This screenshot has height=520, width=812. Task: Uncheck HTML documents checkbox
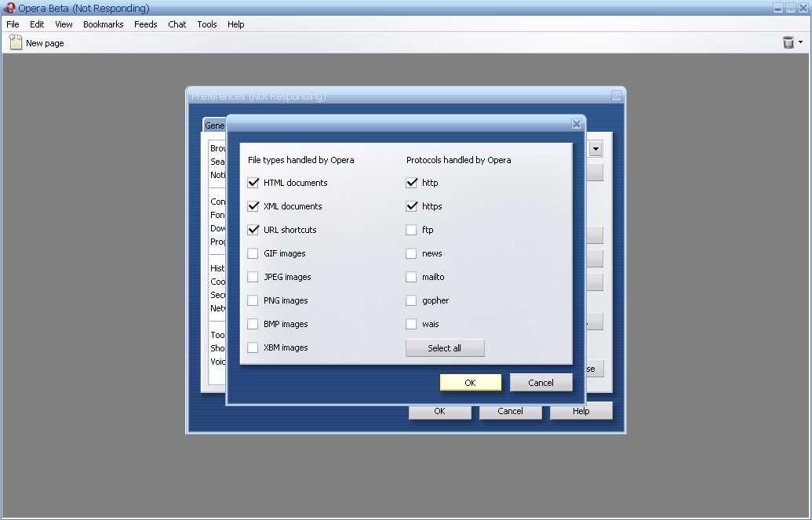(253, 183)
